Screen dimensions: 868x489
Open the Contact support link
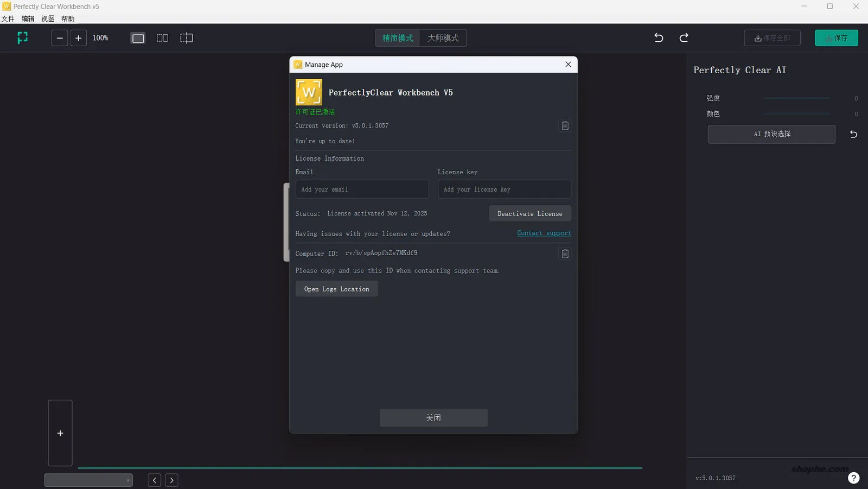coord(544,233)
